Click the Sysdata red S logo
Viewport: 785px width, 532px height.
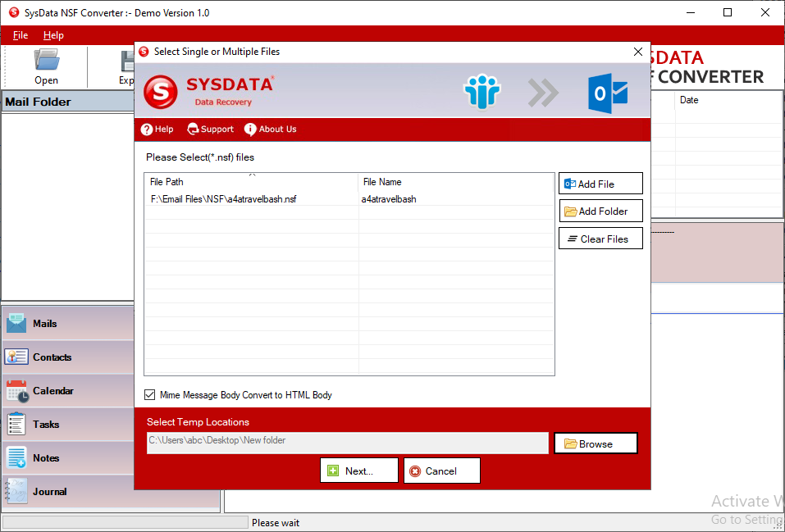click(x=160, y=92)
